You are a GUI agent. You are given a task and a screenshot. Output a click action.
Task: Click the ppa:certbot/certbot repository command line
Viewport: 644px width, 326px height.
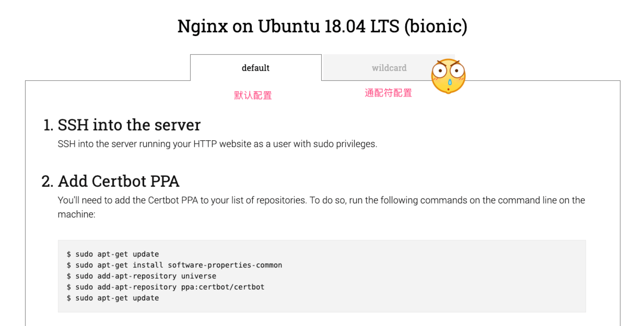[170, 287]
